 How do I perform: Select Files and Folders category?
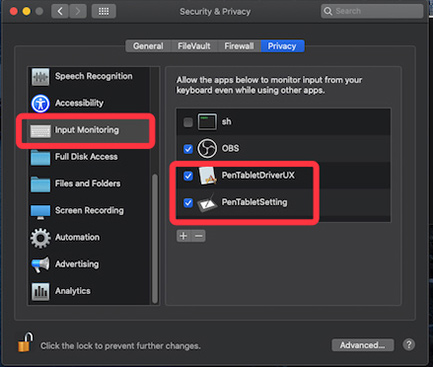89,184
